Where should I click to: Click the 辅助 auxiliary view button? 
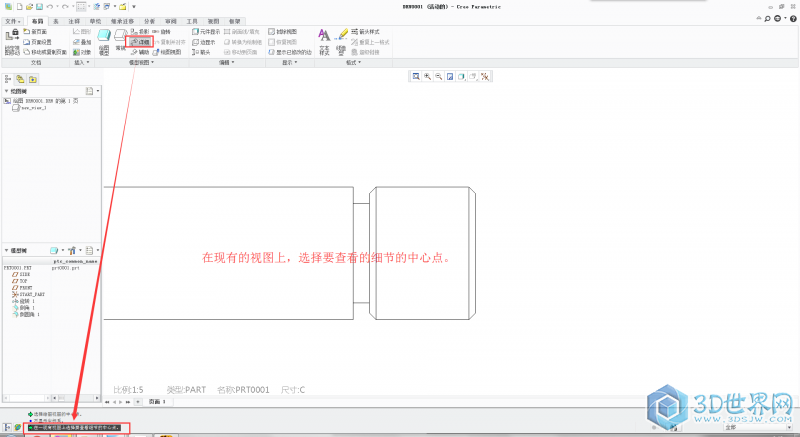click(x=140, y=52)
